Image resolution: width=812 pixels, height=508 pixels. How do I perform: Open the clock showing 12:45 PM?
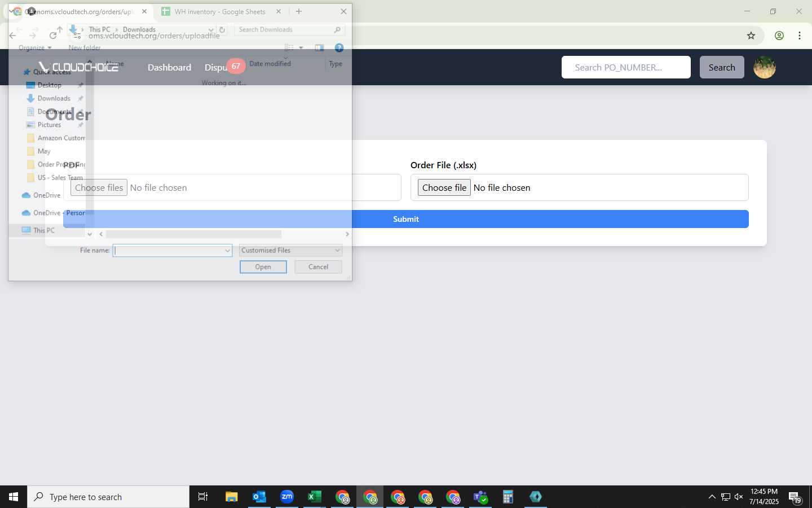(764, 497)
